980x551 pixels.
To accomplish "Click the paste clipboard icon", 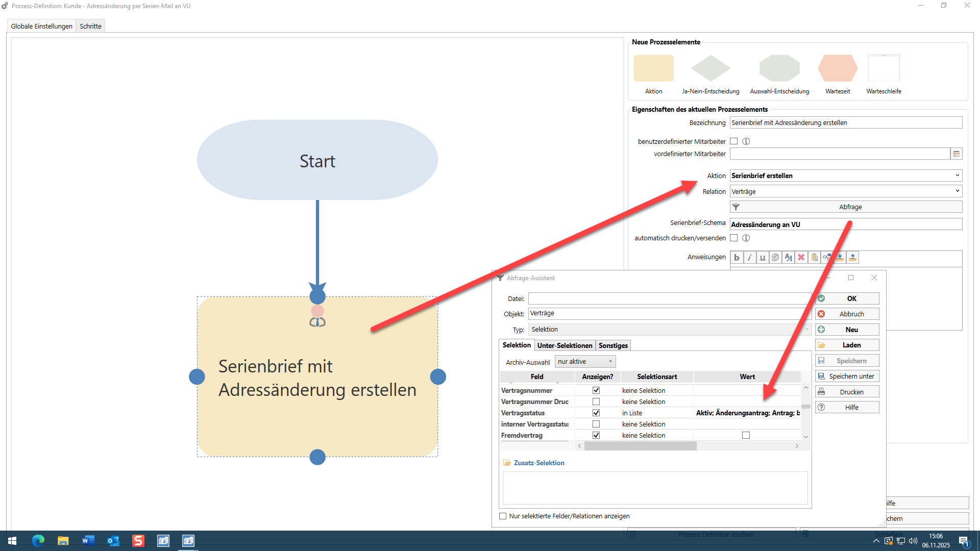I will tap(814, 258).
